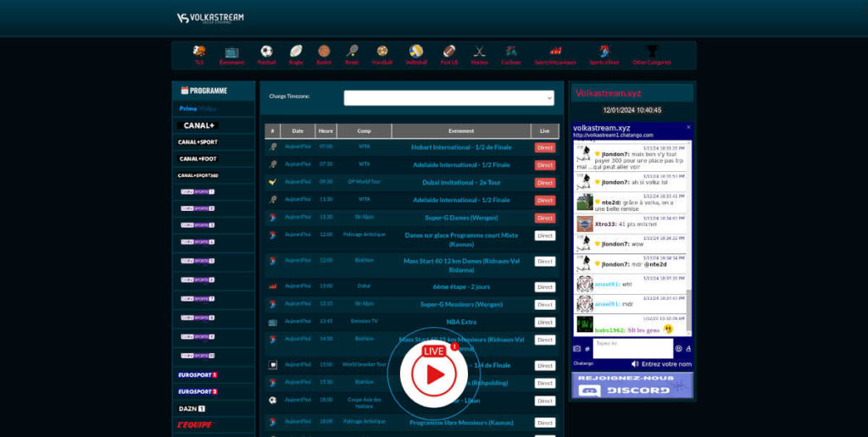Expand the Change Timezone dropdown
868x437 pixels.
[449, 98]
